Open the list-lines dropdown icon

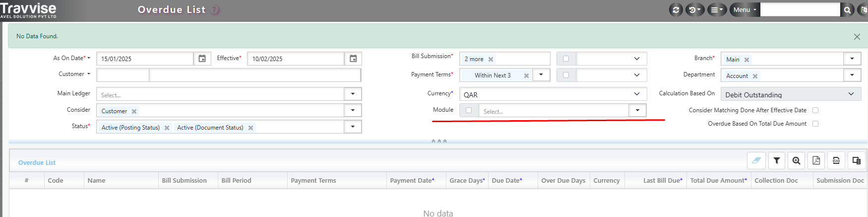pyautogui.click(x=716, y=9)
